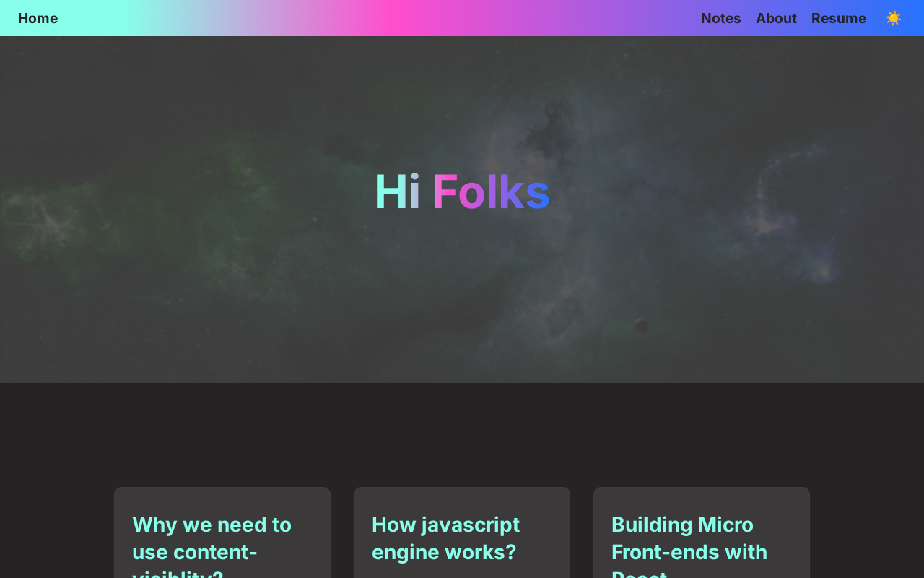Open the Notes navigation item
The image size is (924, 578).
pos(720,18)
